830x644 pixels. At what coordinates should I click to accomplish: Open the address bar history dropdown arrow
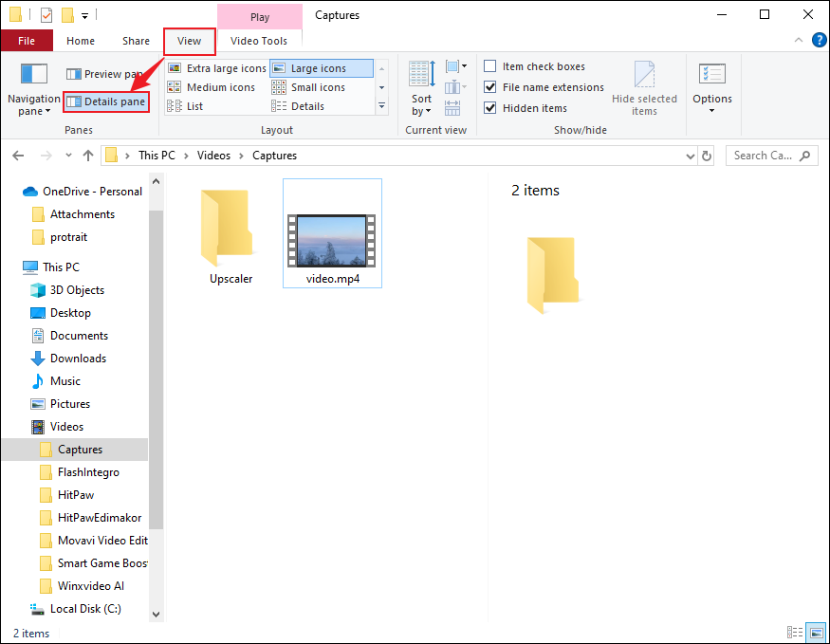691,156
